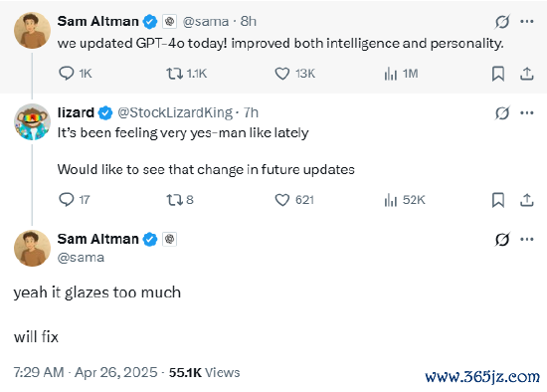Reply to Sam Altman's GPT-4o tweet
The height and width of the screenshot is (392, 547).
tap(67, 74)
